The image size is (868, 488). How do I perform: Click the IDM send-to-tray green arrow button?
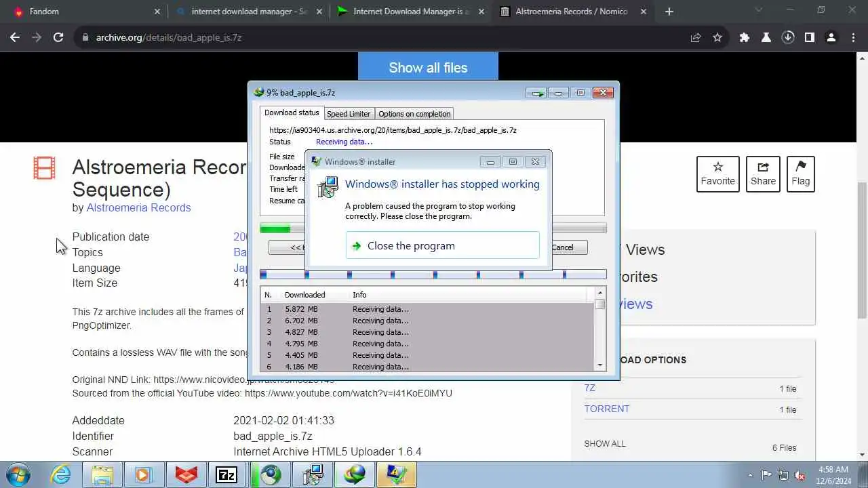(537, 93)
